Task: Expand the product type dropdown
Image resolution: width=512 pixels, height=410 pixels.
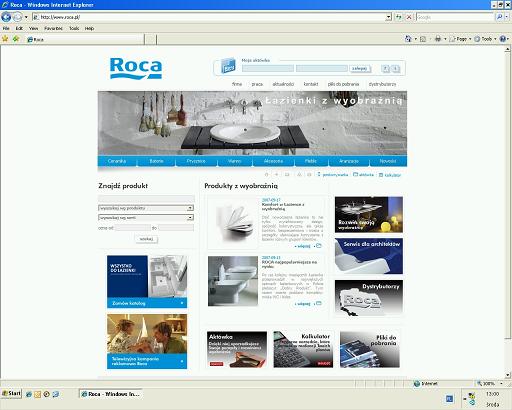Action: (190, 208)
